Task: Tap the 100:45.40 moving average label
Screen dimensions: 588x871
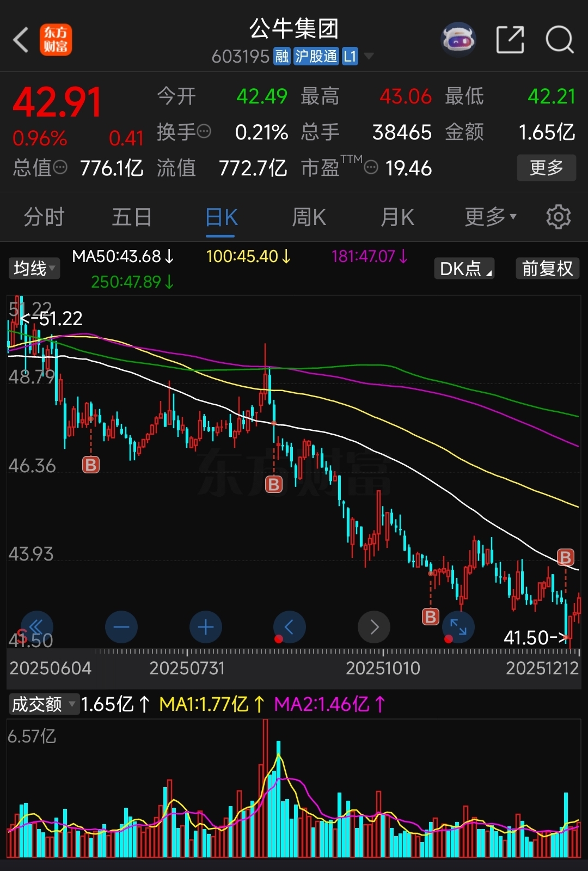Action: 249,256
